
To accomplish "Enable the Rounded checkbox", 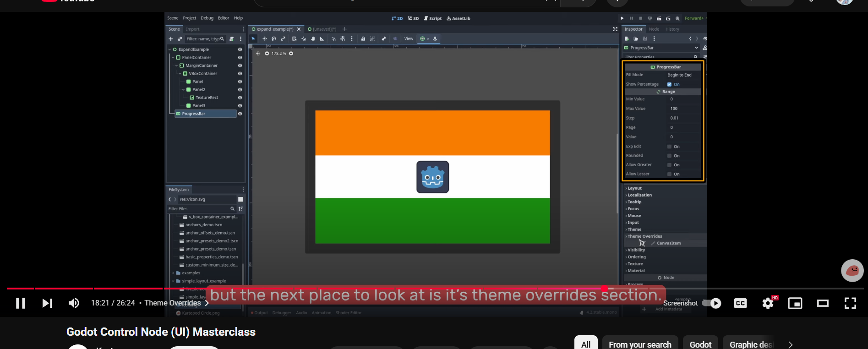I will [669, 156].
